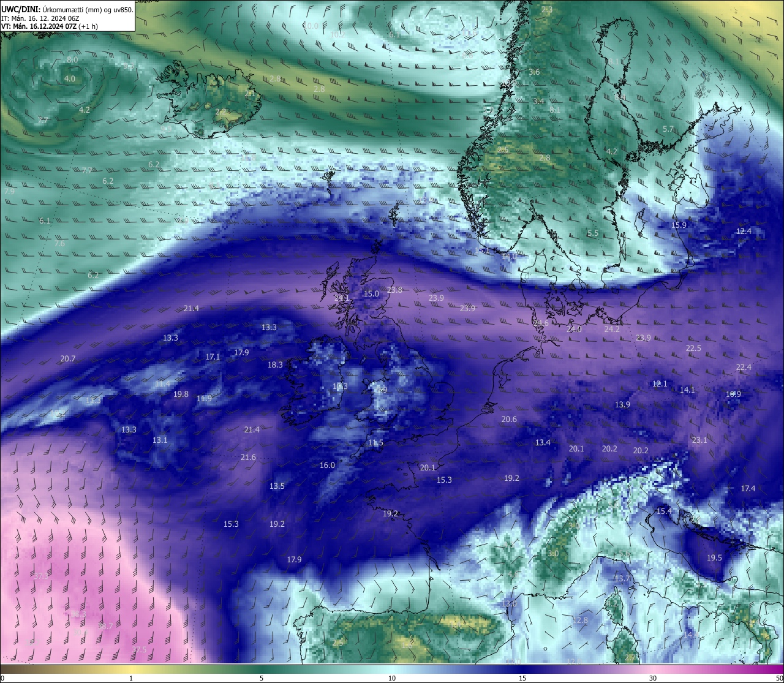Click the map value '22.5'
The image size is (784, 683).
(693, 348)
